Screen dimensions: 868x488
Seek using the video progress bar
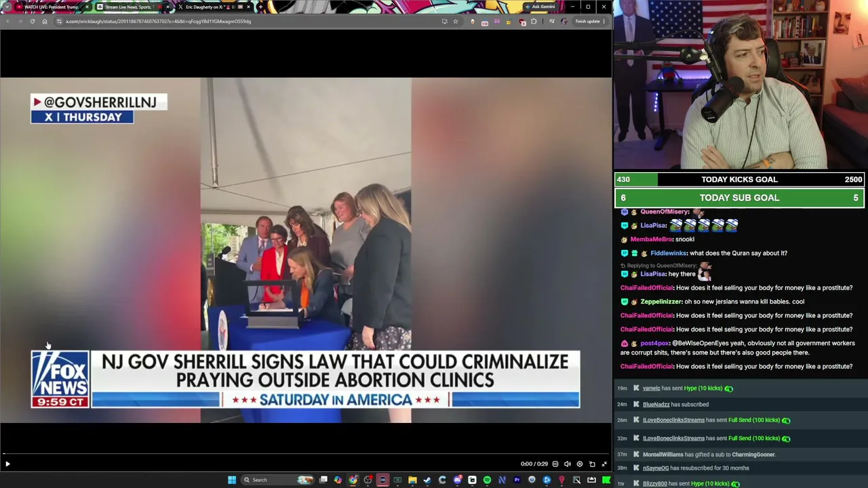[306, 454]
